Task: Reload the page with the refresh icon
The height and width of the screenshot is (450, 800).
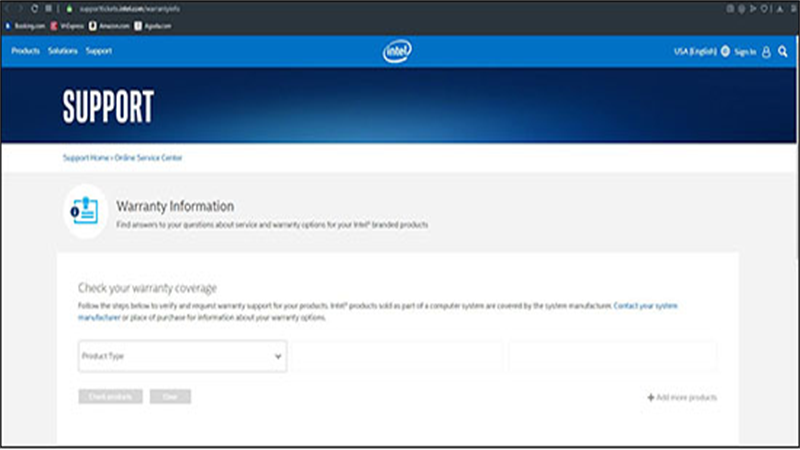Action: [x=35, y=9]
